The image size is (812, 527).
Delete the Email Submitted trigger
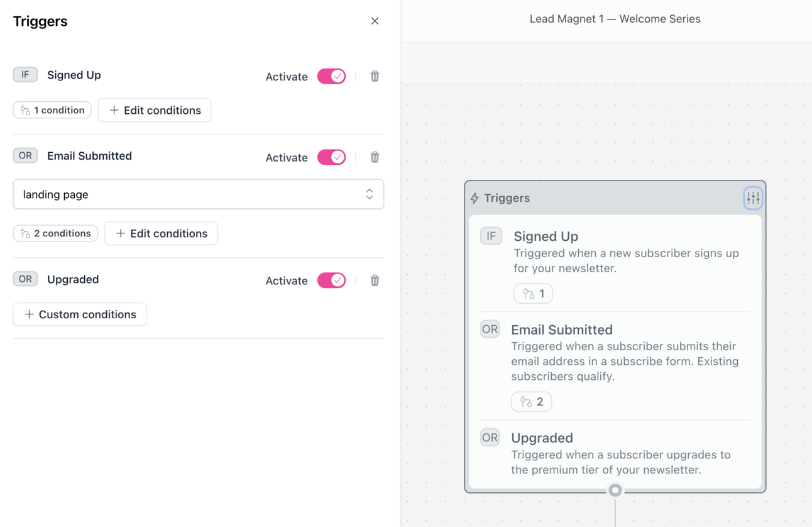coord(375,157)
